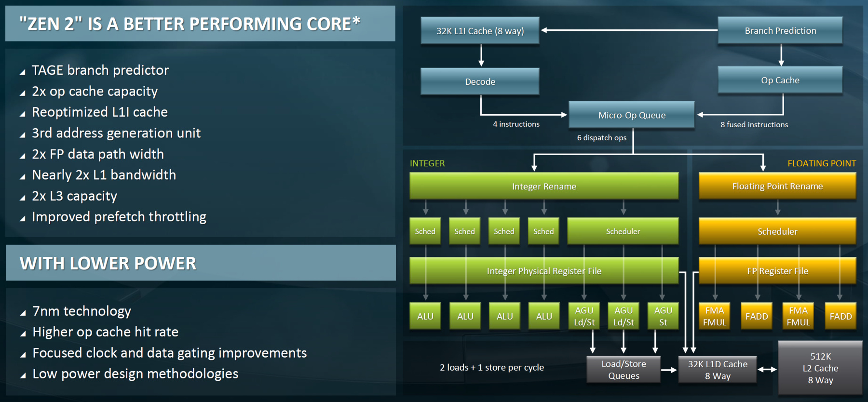
Task: Click the Floating Point Rename block
Action: coord(777,186)
